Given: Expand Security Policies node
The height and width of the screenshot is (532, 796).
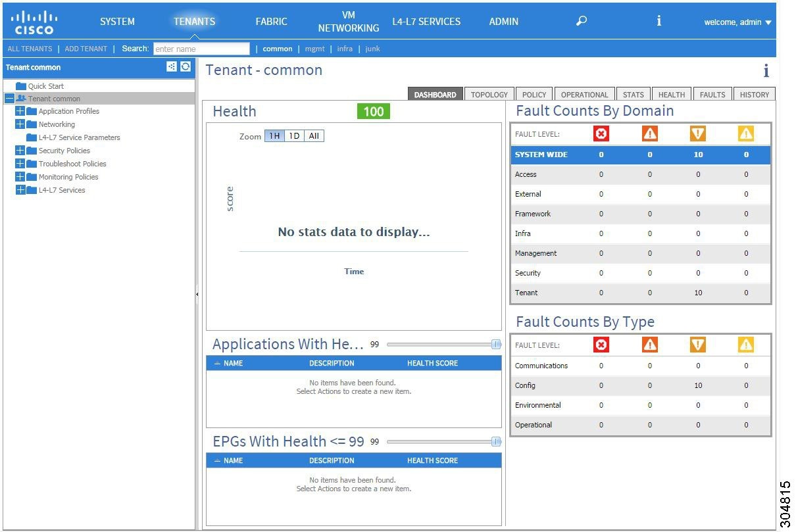Looking at the screenshot, I should (x=20, y=151).
